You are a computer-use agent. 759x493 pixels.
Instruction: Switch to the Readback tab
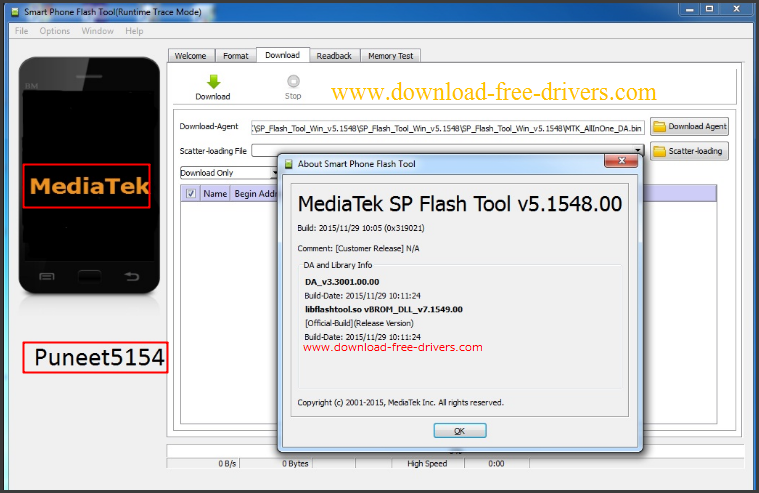(334, 56)
